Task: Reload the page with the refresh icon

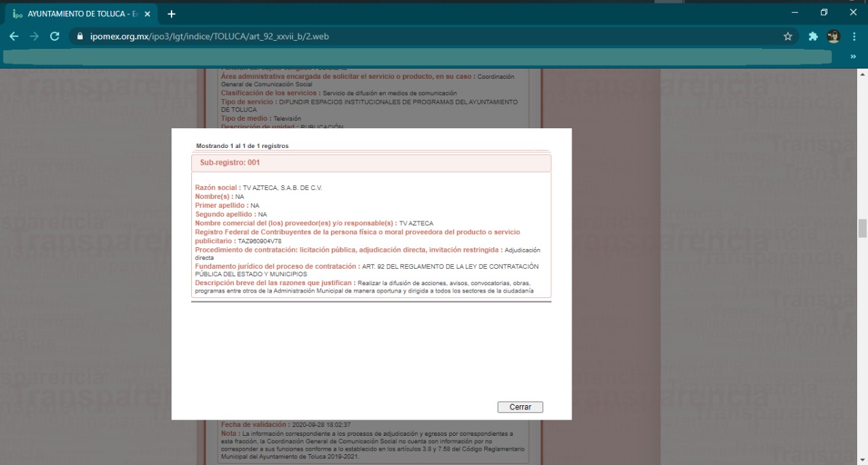Action: 55,37
